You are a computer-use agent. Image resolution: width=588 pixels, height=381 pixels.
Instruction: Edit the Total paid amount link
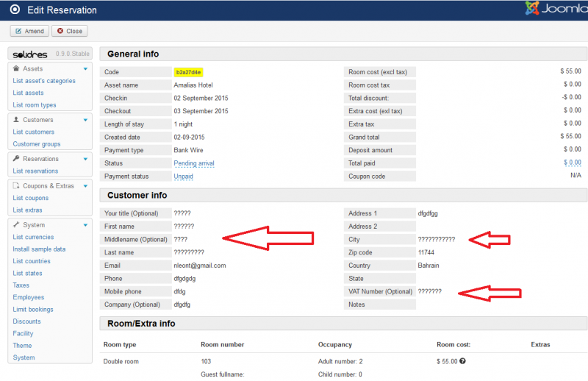572,163
